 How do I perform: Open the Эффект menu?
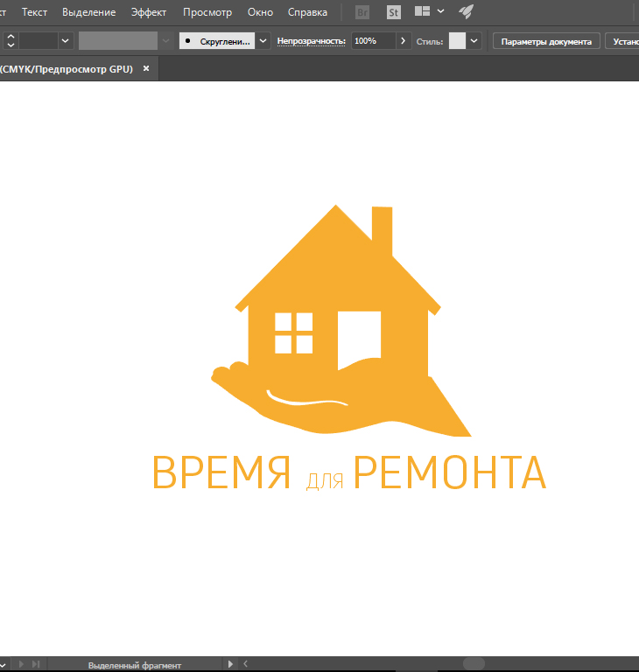(149, 12)
